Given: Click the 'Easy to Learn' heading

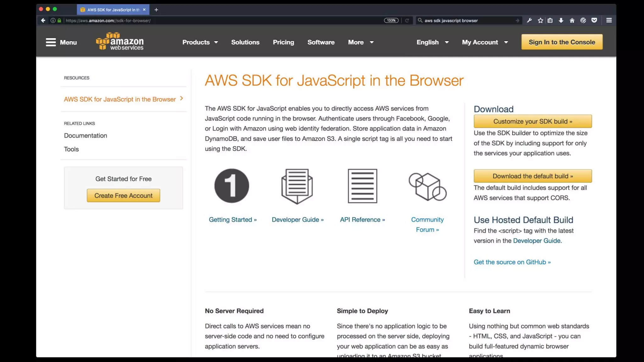Looking at the screenshot, I should point(489,311).
